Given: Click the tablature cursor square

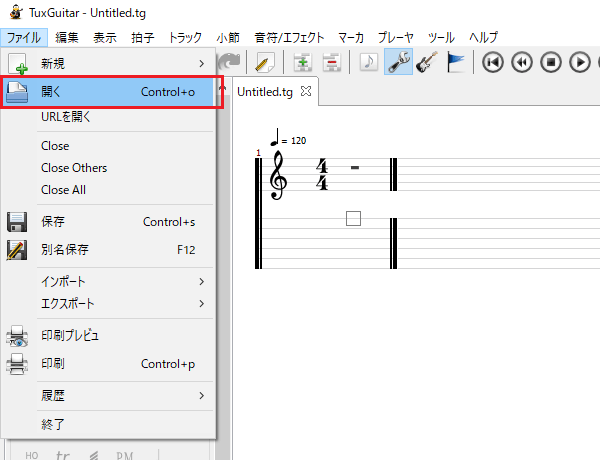Looking at the screenshot, I should pyautogui.click(x=353, y=219).
